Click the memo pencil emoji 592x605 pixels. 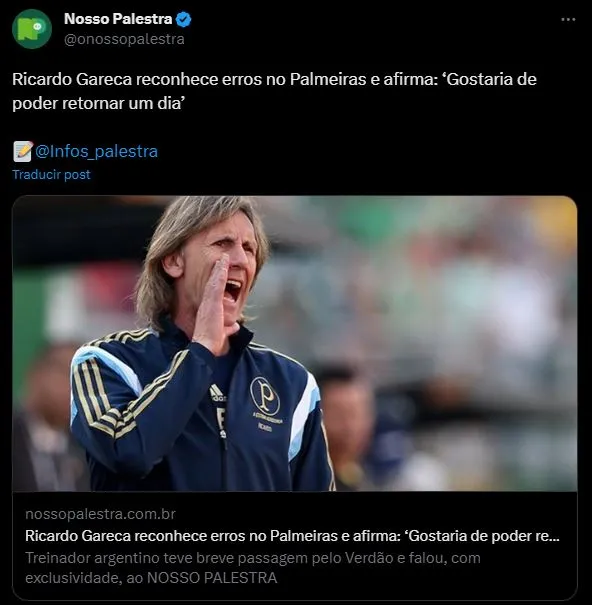click(22, 151)
